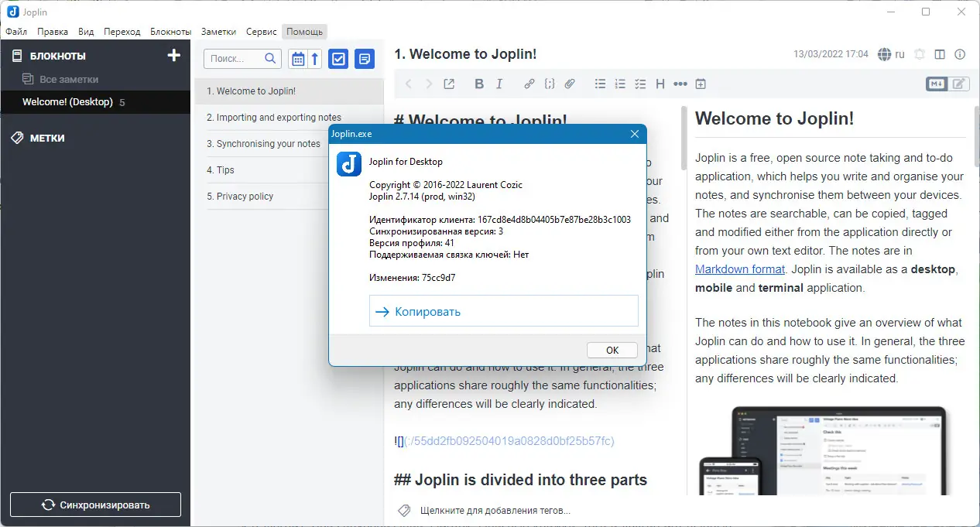980x527 pixels.
Task: Click the spell check language label ru
Action: [x=899, y=55]
